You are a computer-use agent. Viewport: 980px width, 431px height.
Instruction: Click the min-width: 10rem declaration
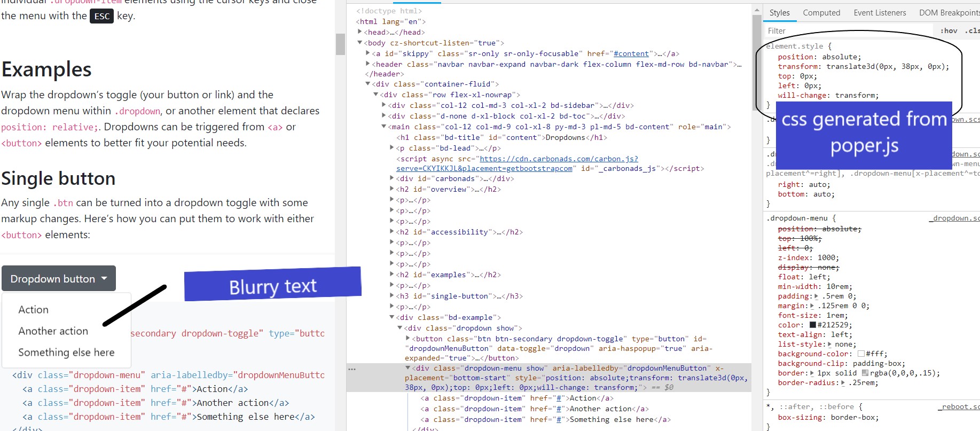[x=815, y=286]
